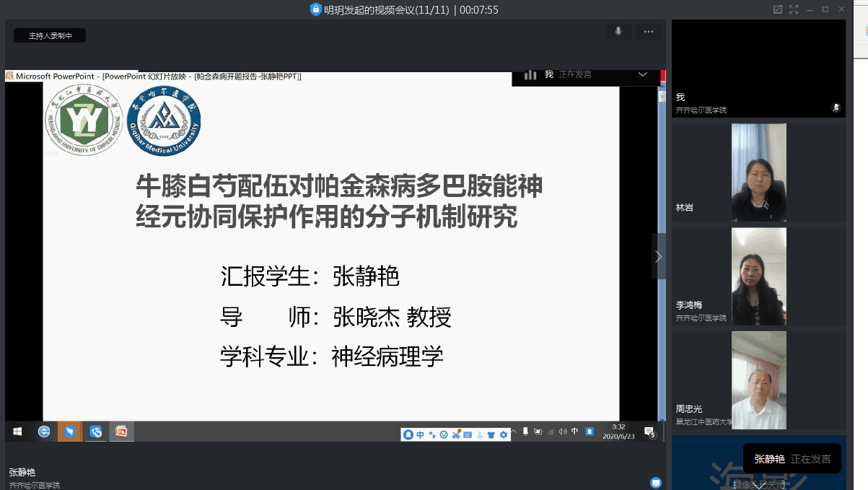Image resolution: width=868 pixels, height=490 pixels.
Task: Click the '主持人录制中' recording indicator
Action: click(x=50, y=35)
